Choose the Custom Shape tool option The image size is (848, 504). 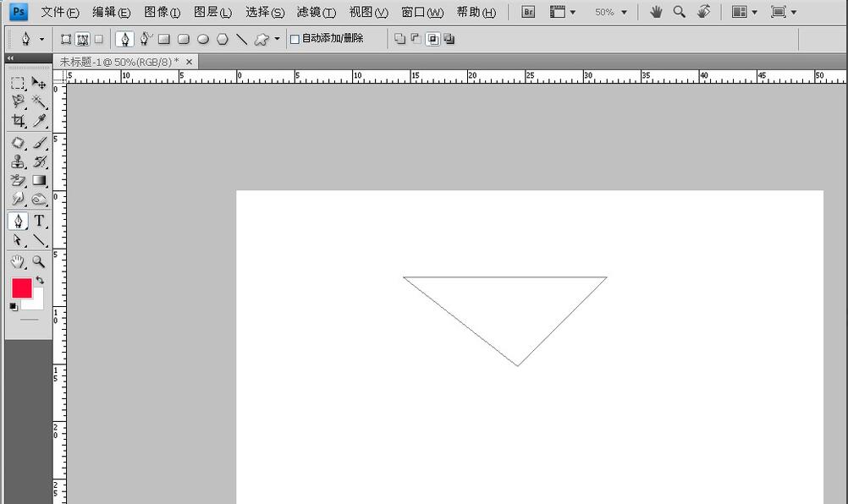click(x=262, y=39)
